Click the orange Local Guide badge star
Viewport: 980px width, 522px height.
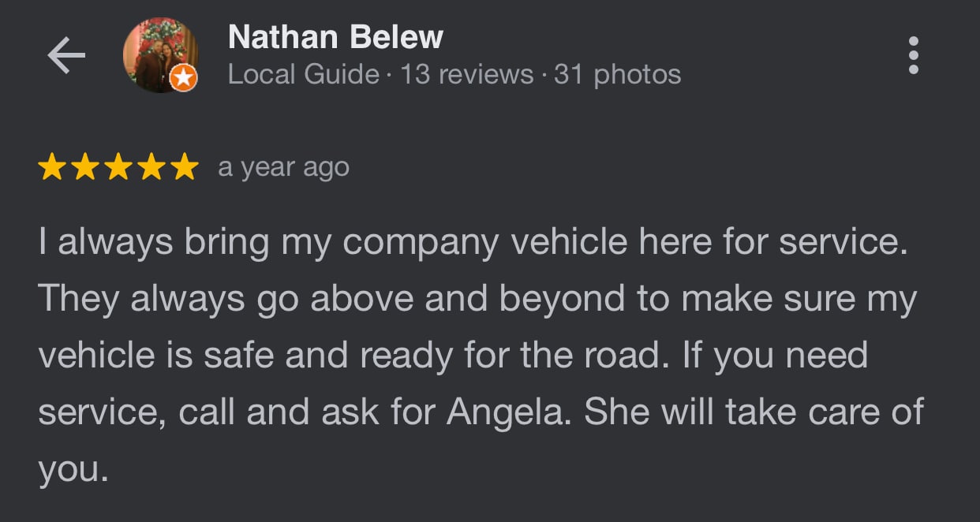pyautogui.click(x=183, y=77)
